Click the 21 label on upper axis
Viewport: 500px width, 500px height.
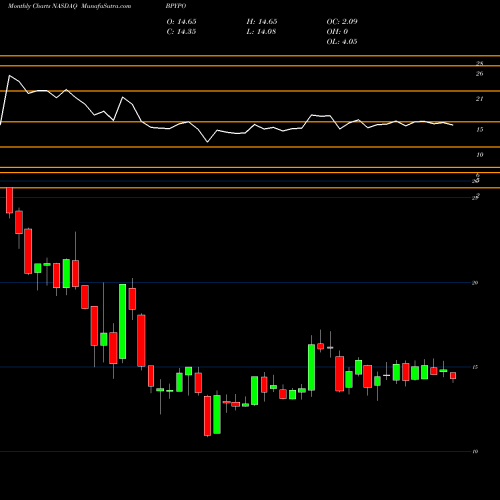[x=479, y=99]
